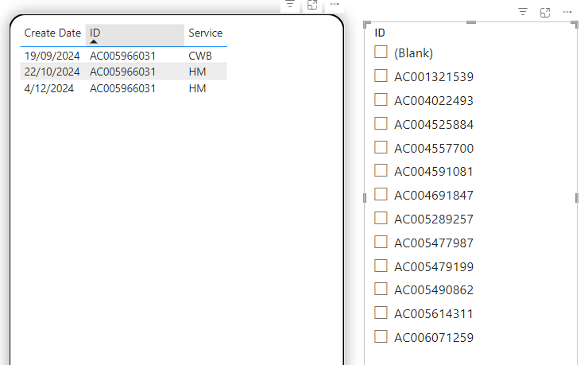The image size is (588, 365).
Task: Click the slicer's ID header title
Action: pyautogui.click(x=380, y=33)
